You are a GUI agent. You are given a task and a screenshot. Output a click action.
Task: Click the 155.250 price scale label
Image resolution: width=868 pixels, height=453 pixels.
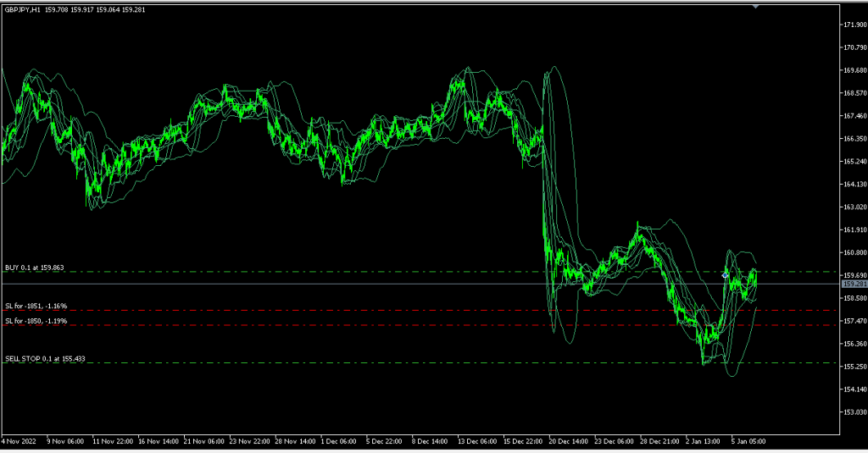pyautogui.click(x=854, y=367)
